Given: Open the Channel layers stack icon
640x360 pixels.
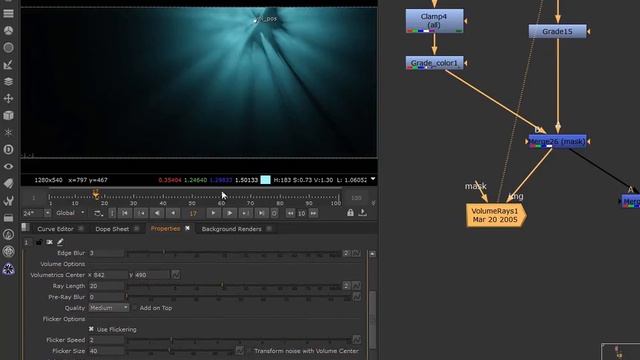Looking at the screenshot, I should pos(8,82).
